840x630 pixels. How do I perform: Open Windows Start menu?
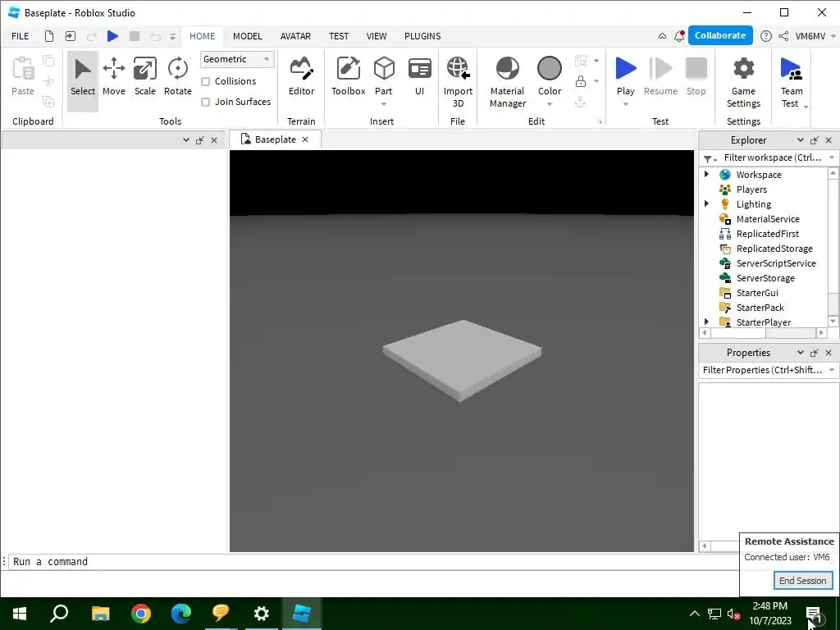(x=20, y=614)
